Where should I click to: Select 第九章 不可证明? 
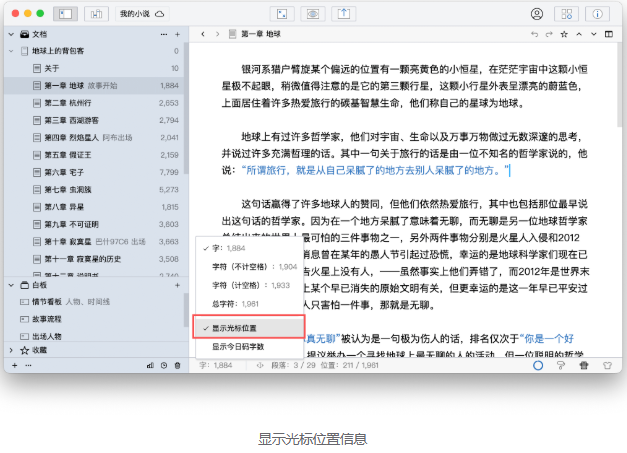click(94, 224)
